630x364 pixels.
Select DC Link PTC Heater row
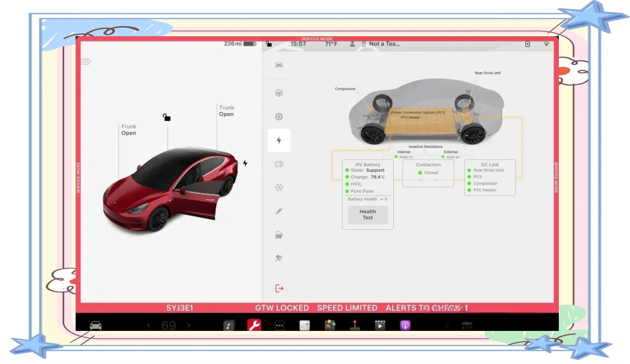coord(481,190)
